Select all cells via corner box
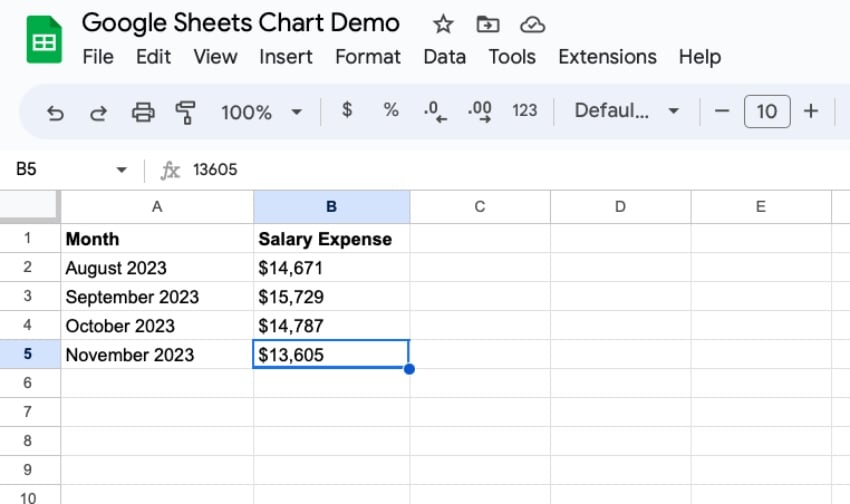Screen dimensions: 850x504 [x=30, y=206]
